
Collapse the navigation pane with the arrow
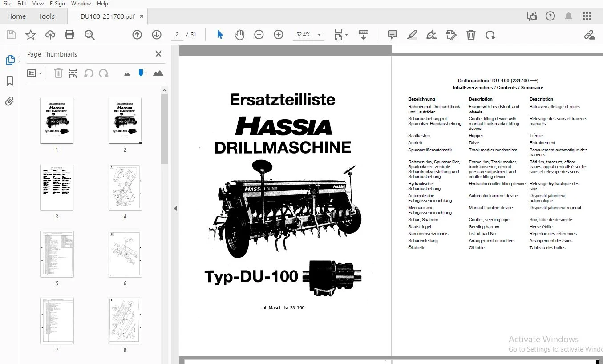tap(175, 208)
